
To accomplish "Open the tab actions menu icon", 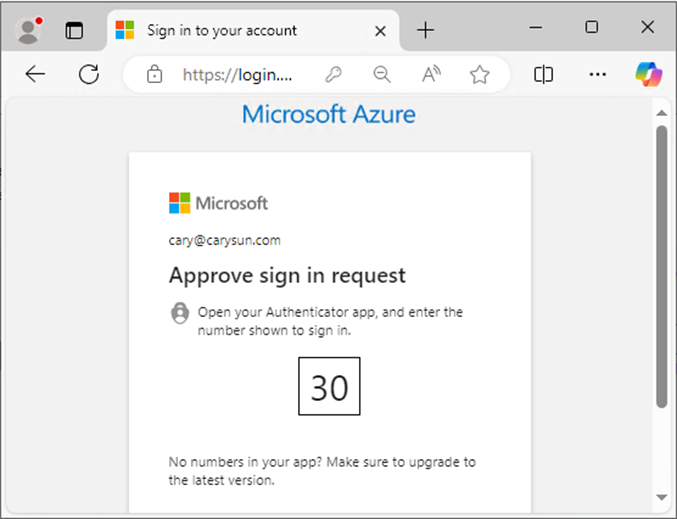I will (74, 31).
